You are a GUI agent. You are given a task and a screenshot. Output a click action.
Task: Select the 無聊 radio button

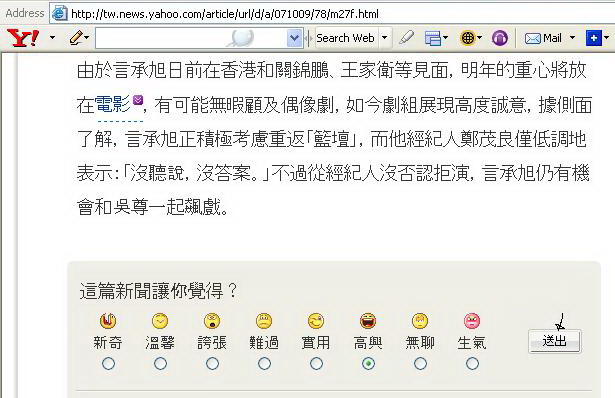coord(420,363)
